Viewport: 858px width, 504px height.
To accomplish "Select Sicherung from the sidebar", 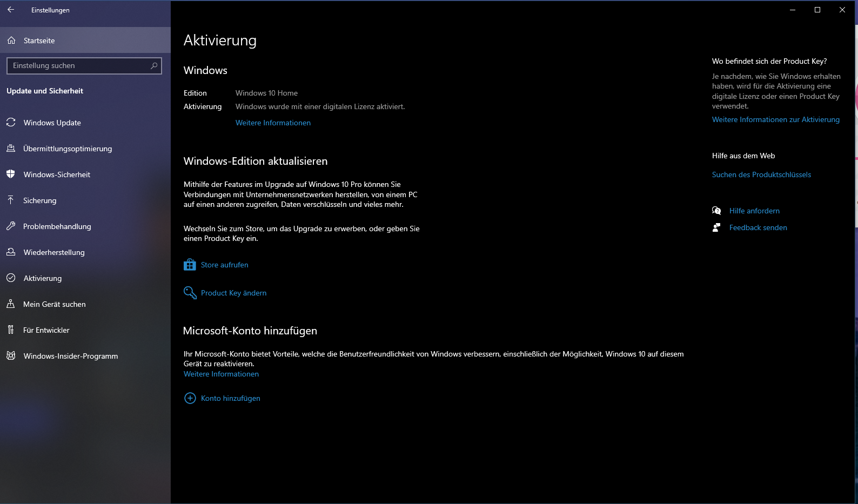I will click(x=85, y=200).
